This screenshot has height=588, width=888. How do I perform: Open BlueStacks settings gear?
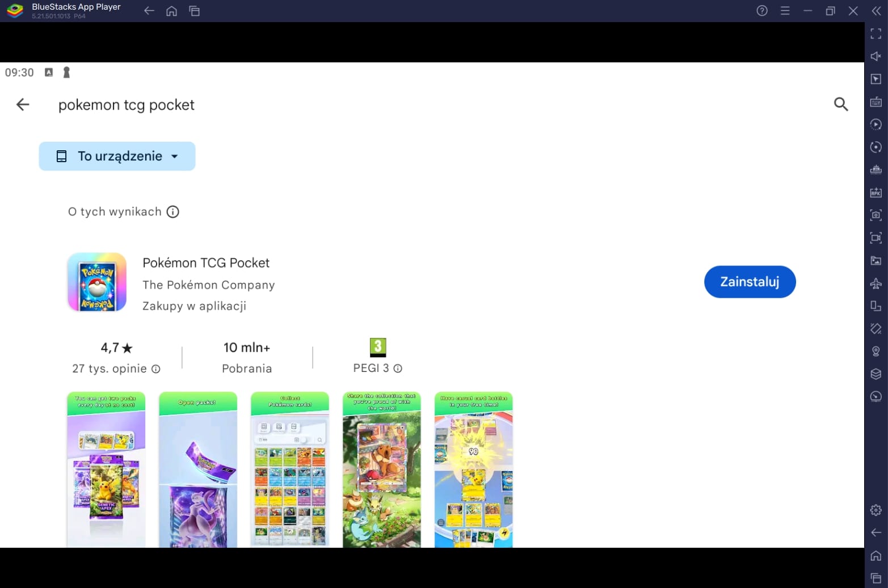click(876, 510)
